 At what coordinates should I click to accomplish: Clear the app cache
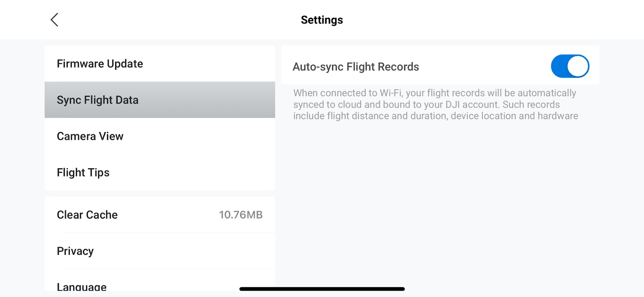pyautogui.click(x=87, y=214)
